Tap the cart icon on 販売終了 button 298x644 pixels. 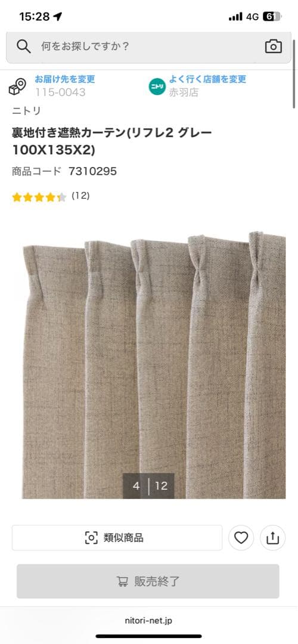(x=122, y=581)
